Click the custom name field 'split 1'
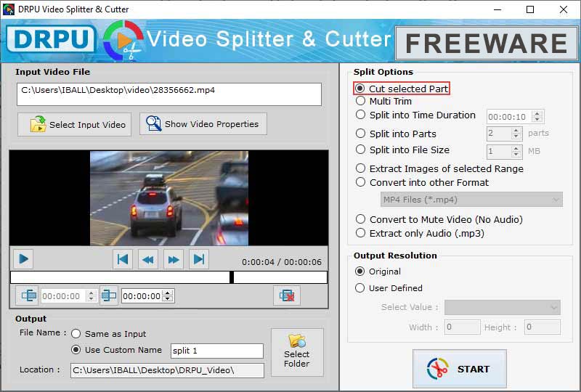 click(216, 351)
